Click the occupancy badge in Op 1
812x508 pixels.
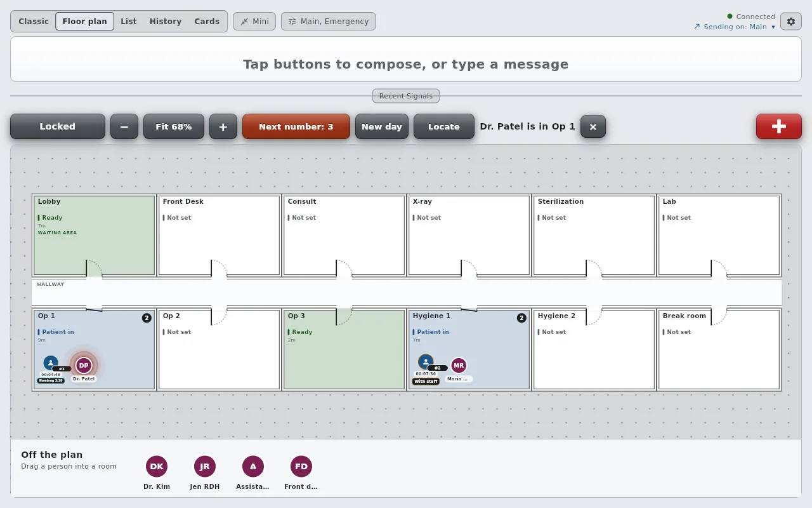pyautogui.click(x=147, y=317)
